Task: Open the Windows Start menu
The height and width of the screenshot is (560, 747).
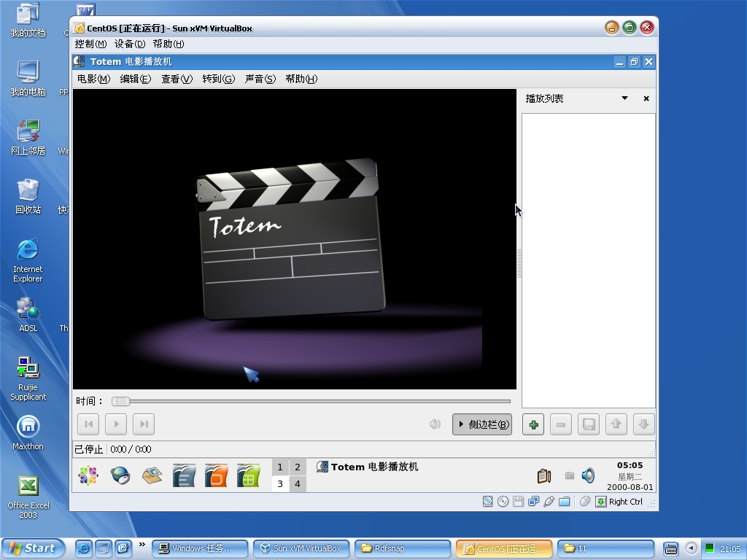Action: pyautogui.click(x=34, y=548)
